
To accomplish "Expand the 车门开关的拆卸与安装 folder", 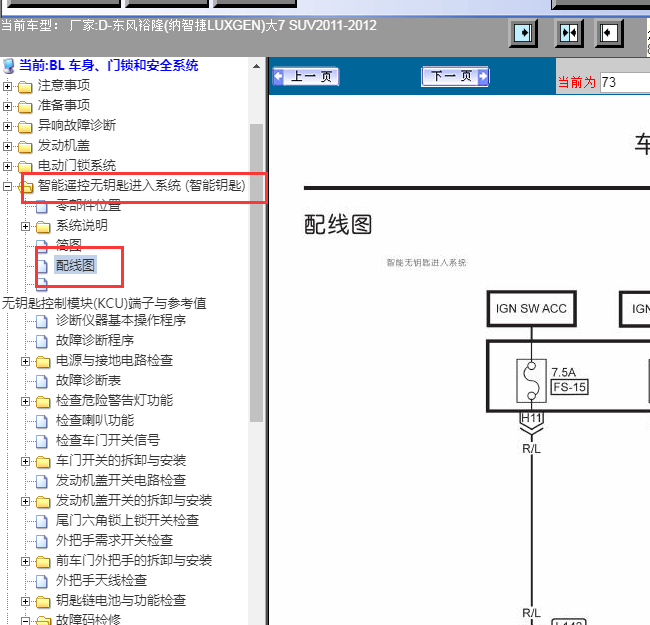I will [25, 461].
